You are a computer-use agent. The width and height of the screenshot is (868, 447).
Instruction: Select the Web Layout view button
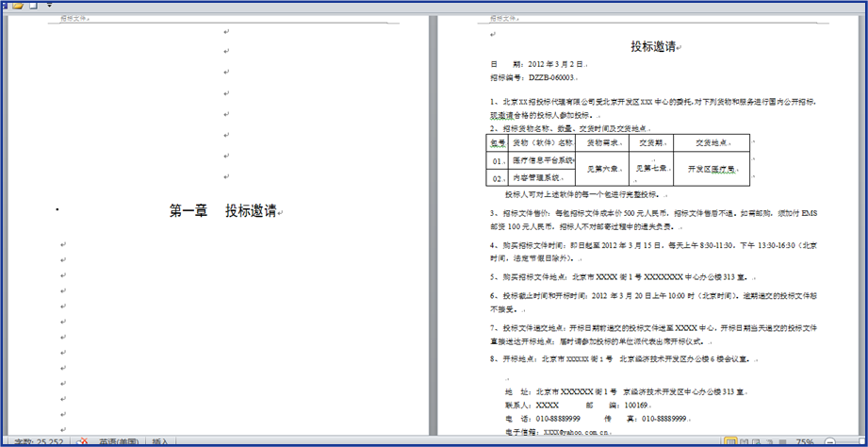point(757,442)
